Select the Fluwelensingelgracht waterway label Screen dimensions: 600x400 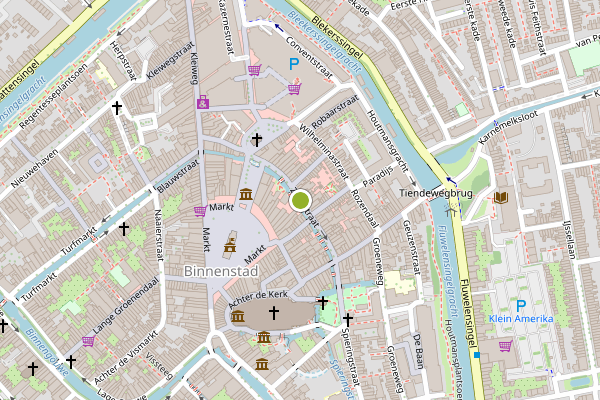(448, 272)
